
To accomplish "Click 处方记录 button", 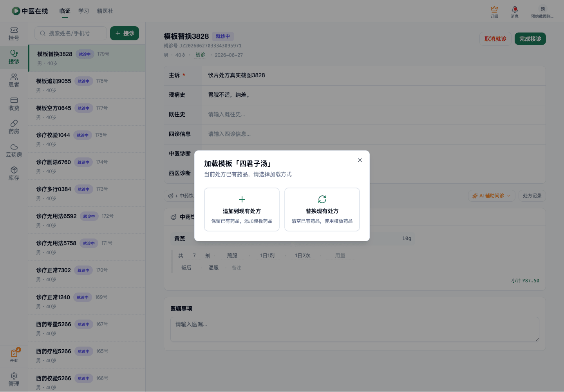I will (x=532, y=196).
